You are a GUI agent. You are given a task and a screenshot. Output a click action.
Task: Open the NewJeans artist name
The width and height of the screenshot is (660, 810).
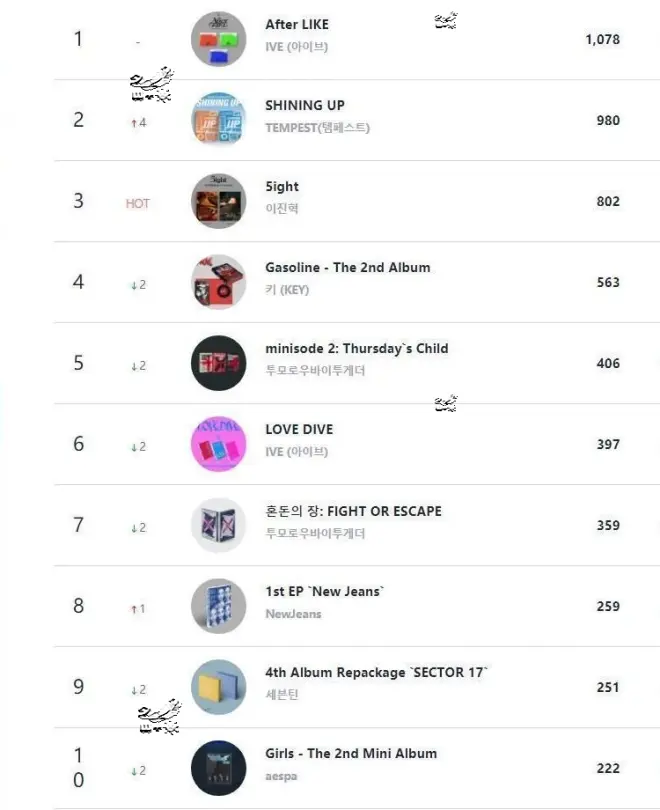[293, 614]
